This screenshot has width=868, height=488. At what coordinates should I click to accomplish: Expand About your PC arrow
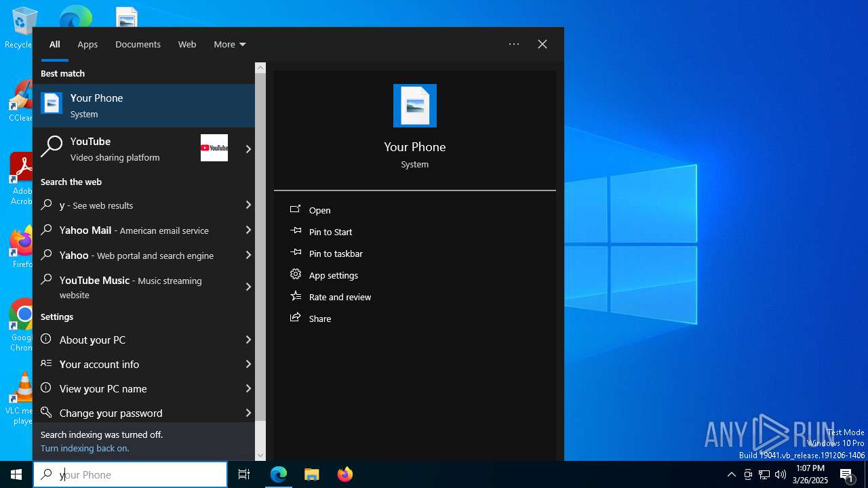pyautogui.click(x=248, y=340)
